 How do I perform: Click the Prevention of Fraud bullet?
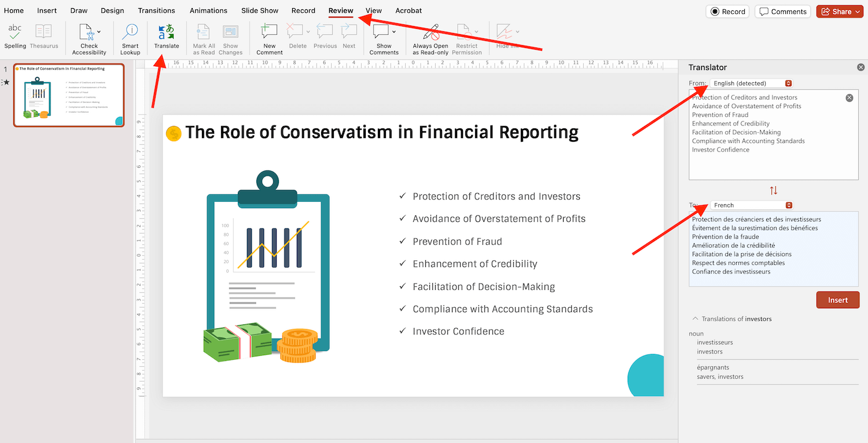(457, 241)
